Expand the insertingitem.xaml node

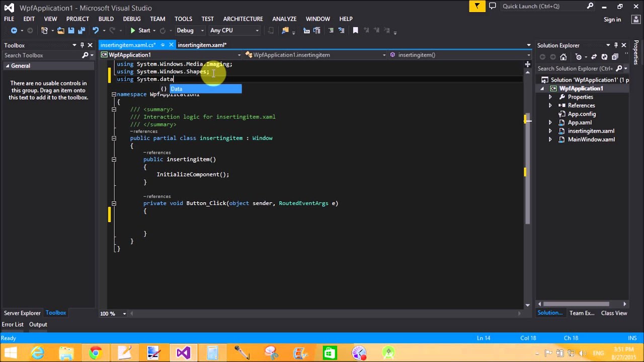[x=550, y=131]
